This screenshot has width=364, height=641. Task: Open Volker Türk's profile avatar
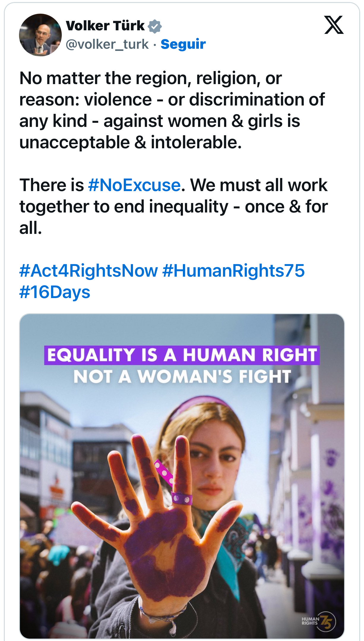[x=40, y=35]
